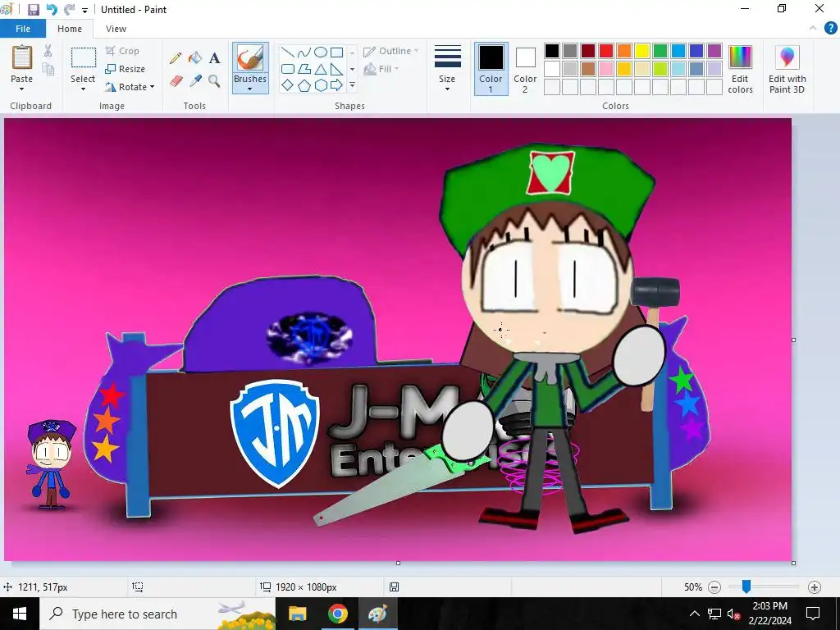The height and width of the screenshot is (630, 840).
Task: Open File Explorer from taskbar
Action: click(x=297, y=614)
